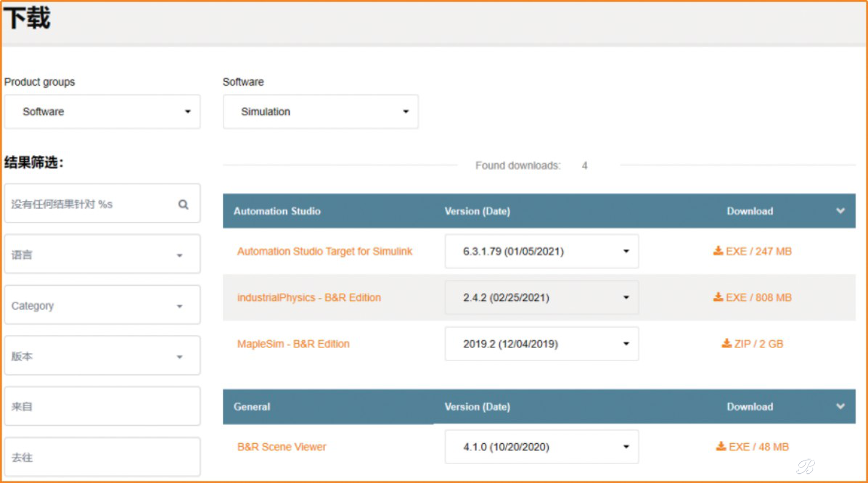Click the search magnifier icon in filter box
The width and height of the screenshot is (868, 483).
[x=183, y=205]
